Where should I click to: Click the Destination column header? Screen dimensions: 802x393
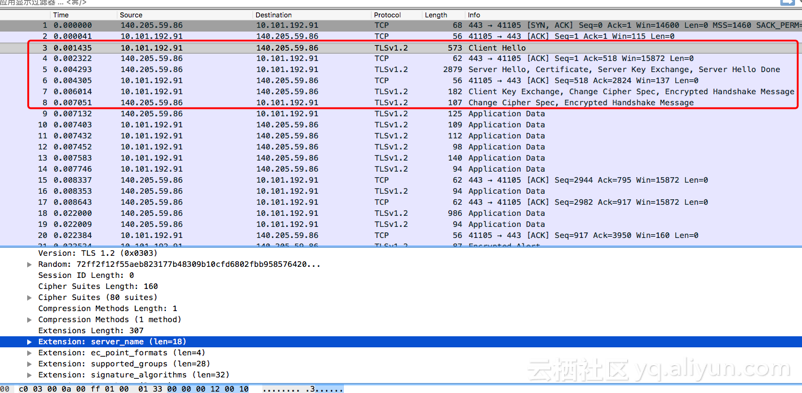click(x=312, y=15)
